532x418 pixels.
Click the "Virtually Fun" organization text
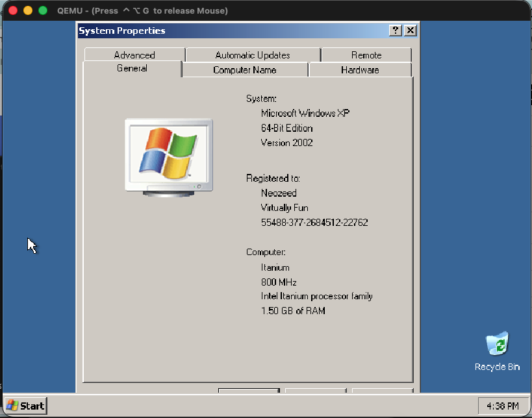(x=285, y=208)
